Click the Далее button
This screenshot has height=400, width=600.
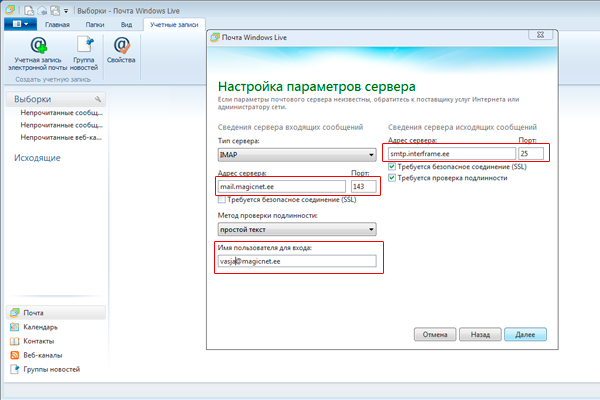[525, 334]
